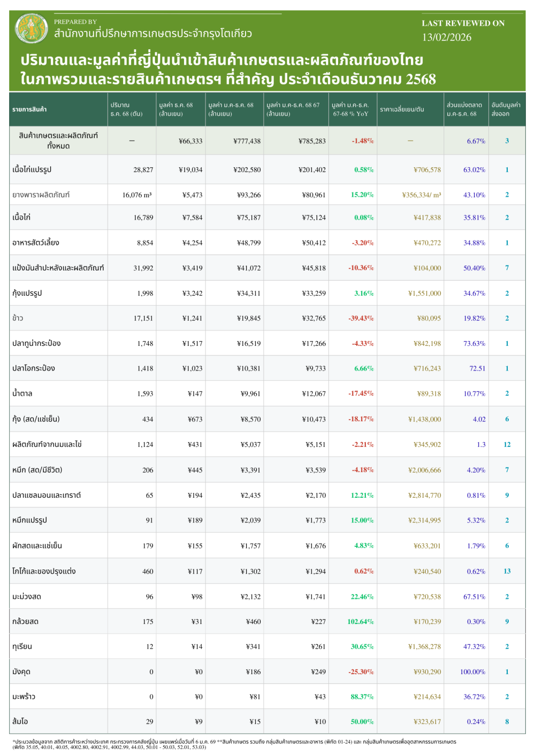Click the office name under PREPARED BY

coord(152,34)
